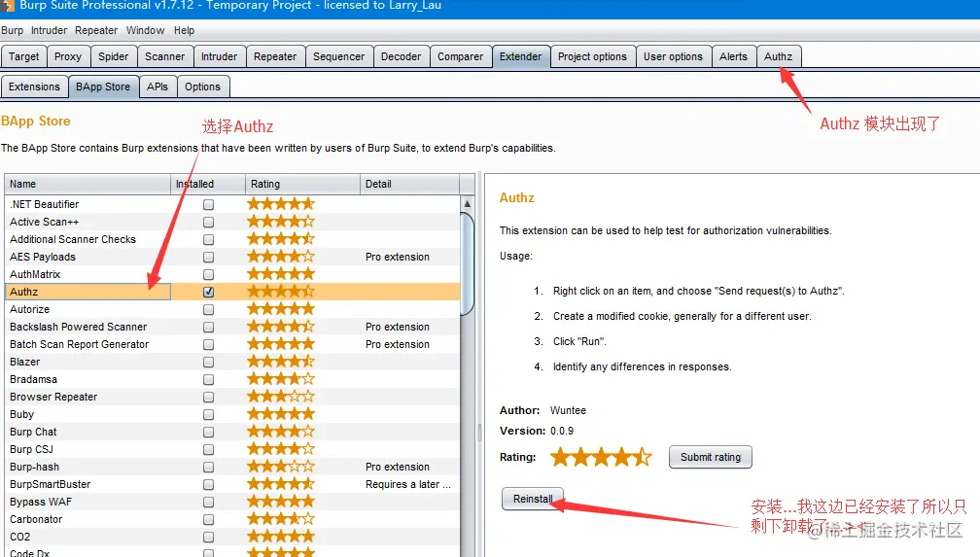Image resolution: width=980 pixels, height=557 pixels.
Task: Open the Window menu
Action: pos(145,30)
